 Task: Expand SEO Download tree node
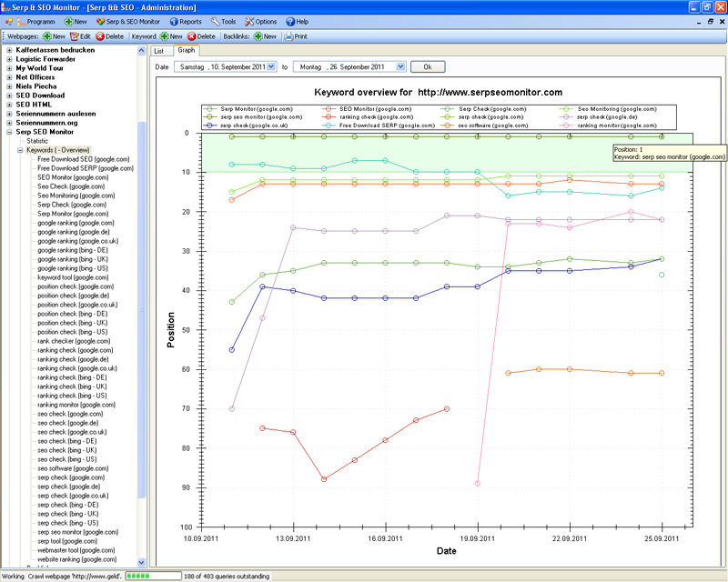(x=9, y=95)
